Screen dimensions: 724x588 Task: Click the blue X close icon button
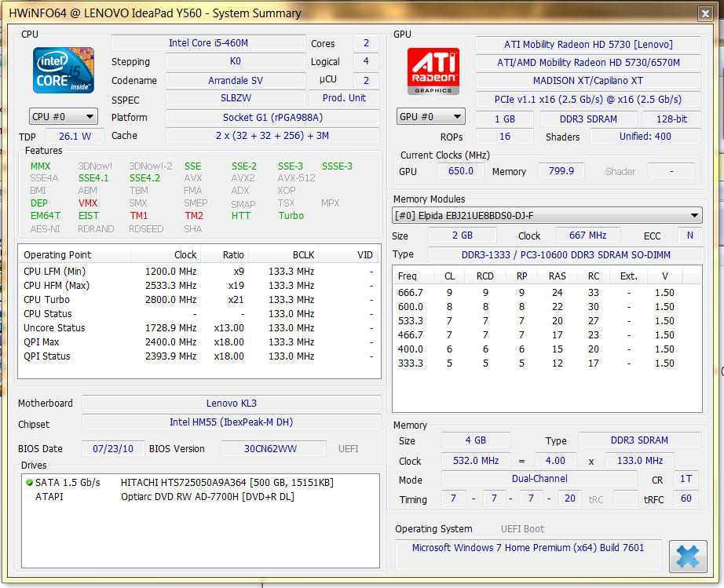click(x=688, y=556)
